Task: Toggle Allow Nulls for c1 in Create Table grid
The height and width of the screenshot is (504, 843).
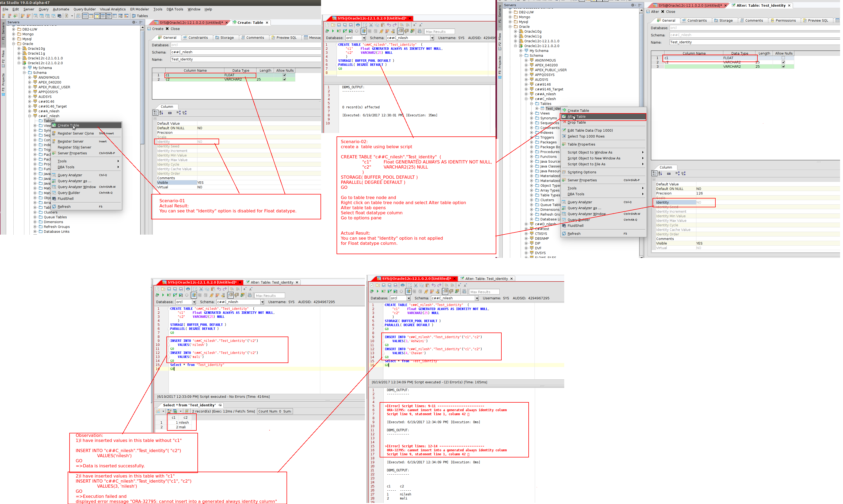Action: 284,75
